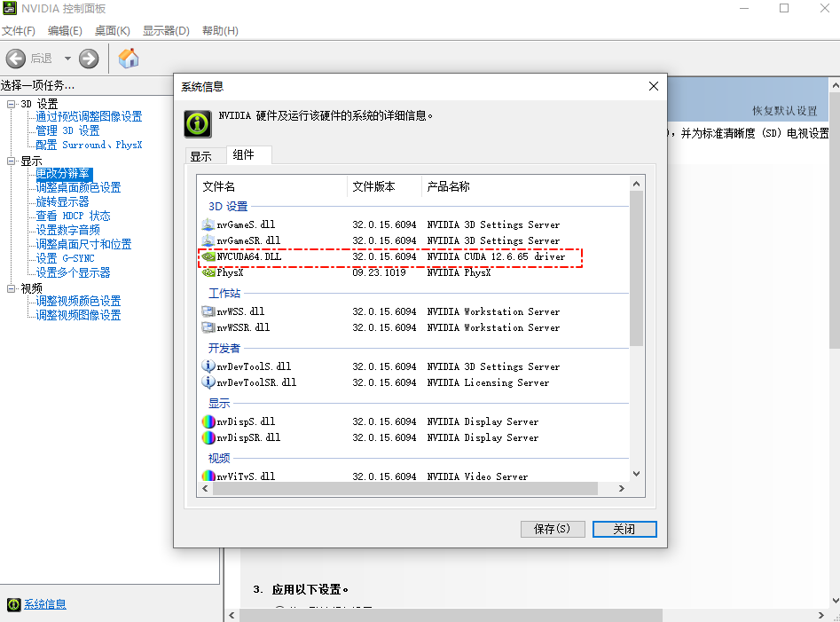The image size is (840, 622).
Task: Select 调整视频颜色设置 tree item
Action: coord(78,301)
